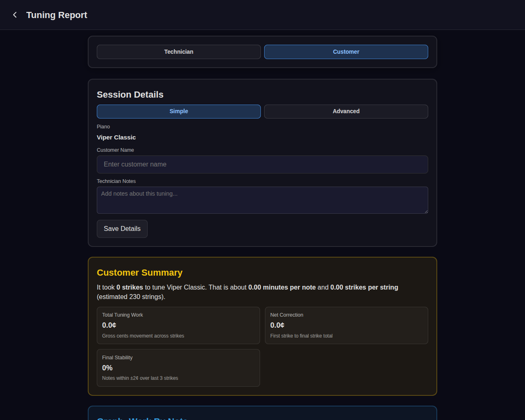Click the Net Correction stat card

pyautogui.click(x=347, y=325)
